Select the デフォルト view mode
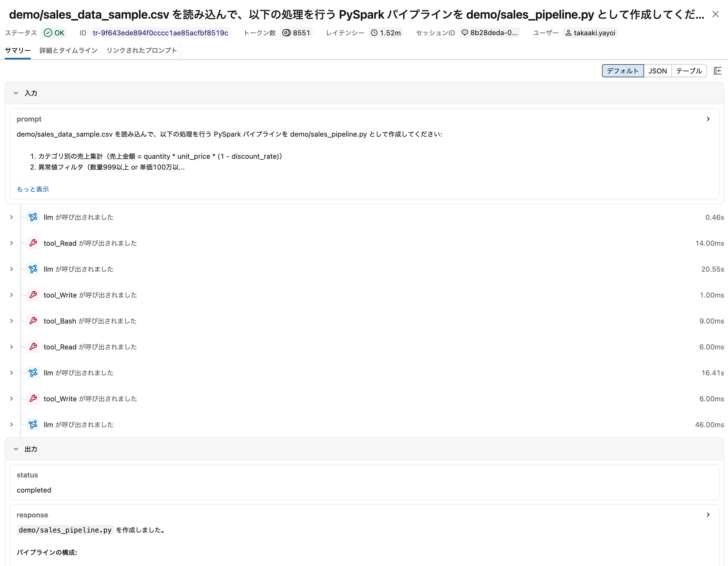This screenshot has height=566, width=728. 623,71
